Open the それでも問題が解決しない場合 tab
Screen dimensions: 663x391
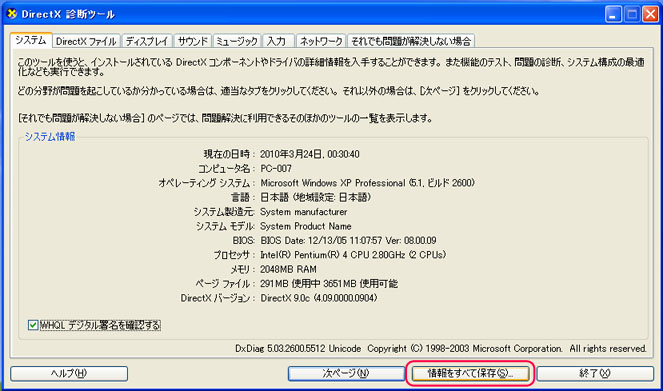click(411, 41)
